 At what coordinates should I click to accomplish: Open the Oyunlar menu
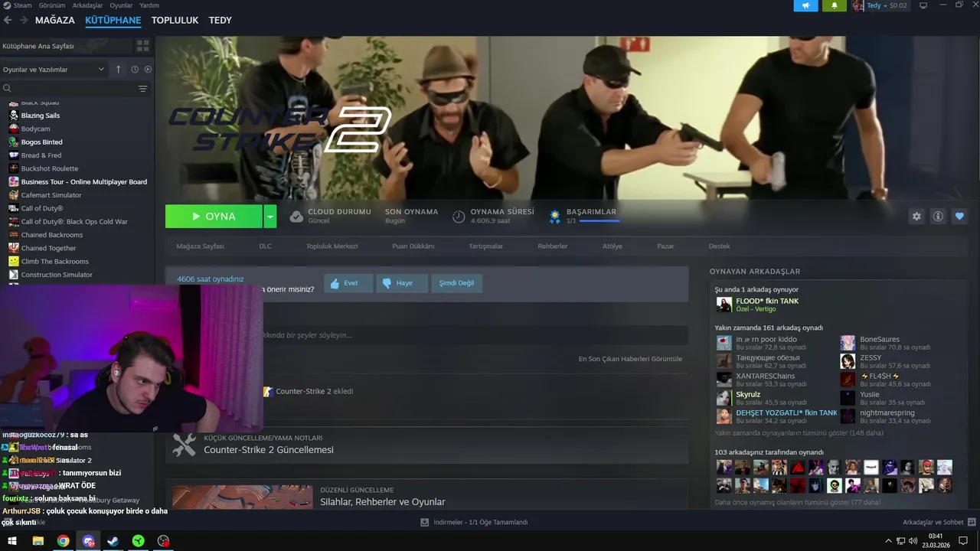121,5
